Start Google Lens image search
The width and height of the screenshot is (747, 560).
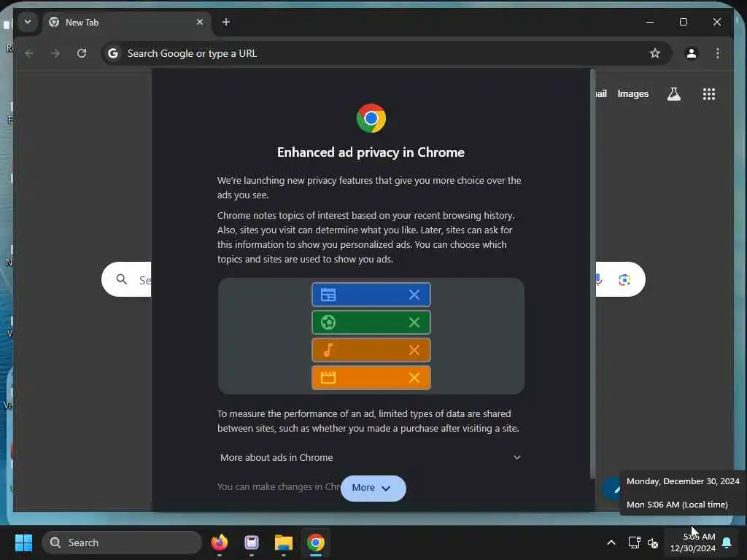click(x=624, y=279)
